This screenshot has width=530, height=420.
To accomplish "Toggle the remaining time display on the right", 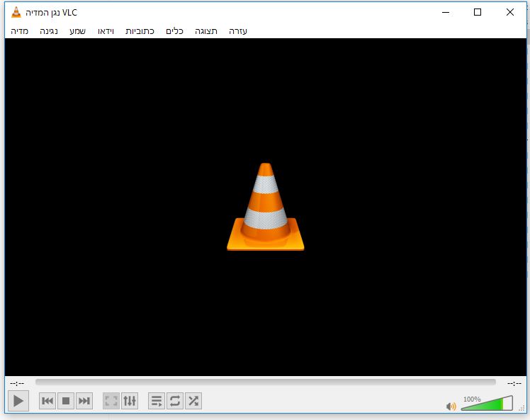I will 514,383.
